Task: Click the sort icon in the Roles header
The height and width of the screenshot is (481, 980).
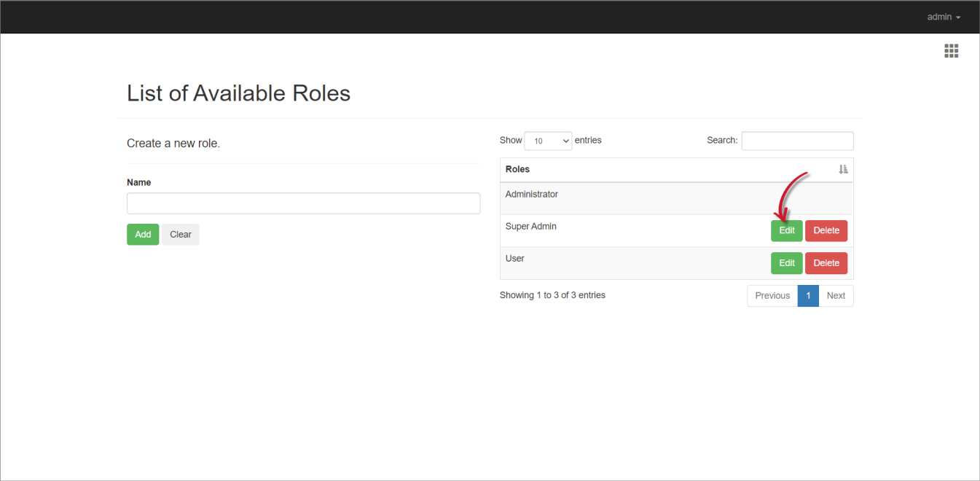Action: click(x=843, y=169)
